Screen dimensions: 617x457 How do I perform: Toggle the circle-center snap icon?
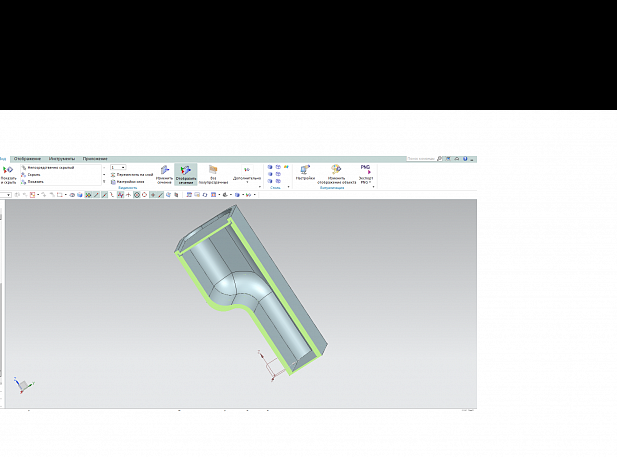[x=137, y=195]
